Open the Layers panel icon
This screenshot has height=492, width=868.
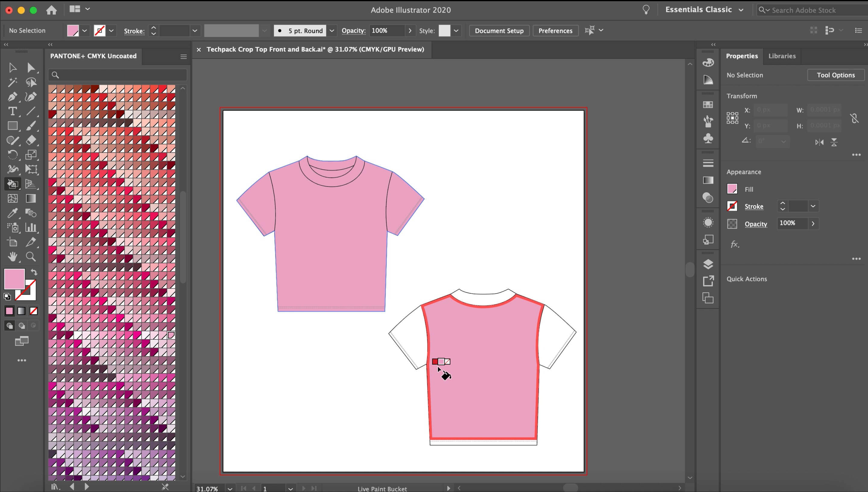[708, 264]
